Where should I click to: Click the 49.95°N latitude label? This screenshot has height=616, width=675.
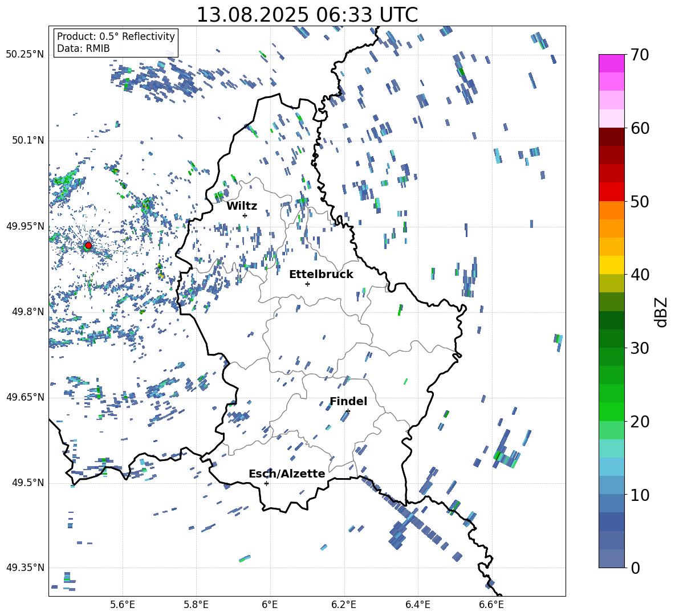click(25, 226)
